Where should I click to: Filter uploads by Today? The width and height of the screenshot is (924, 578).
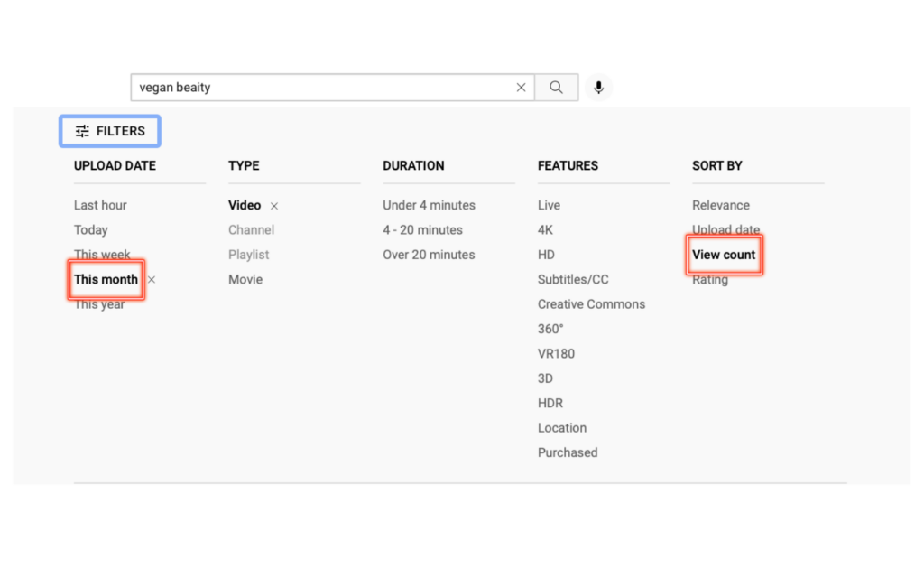pyautogui.click(x=90, y=230)
